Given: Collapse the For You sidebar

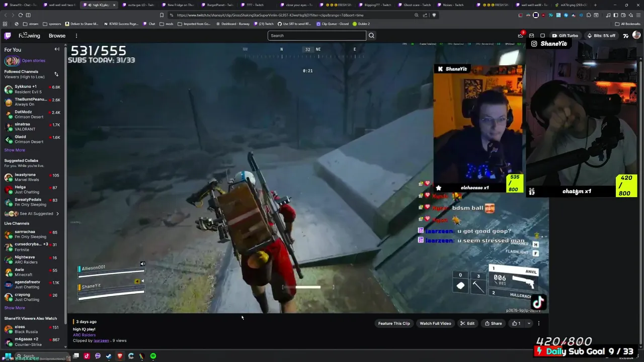Looking at the screenshot, I should click(x=57, y=49).
